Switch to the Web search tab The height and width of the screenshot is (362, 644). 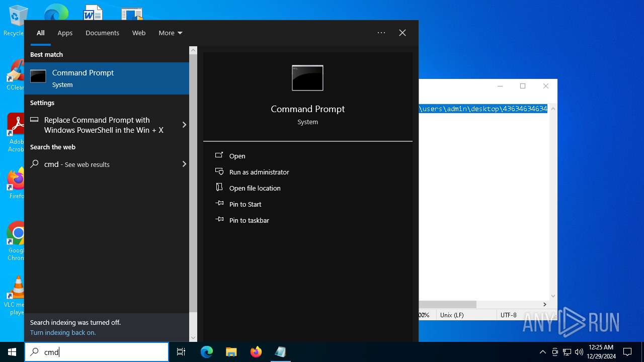point(139,33)
